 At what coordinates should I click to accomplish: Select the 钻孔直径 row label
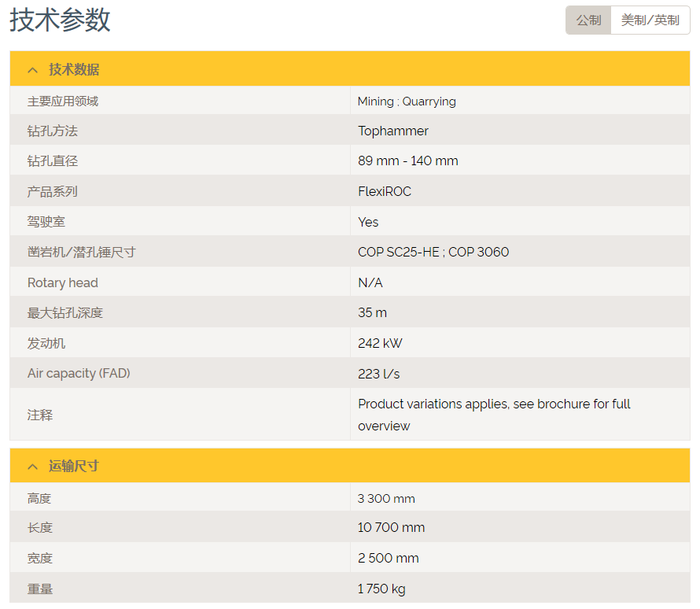[53, 161]
